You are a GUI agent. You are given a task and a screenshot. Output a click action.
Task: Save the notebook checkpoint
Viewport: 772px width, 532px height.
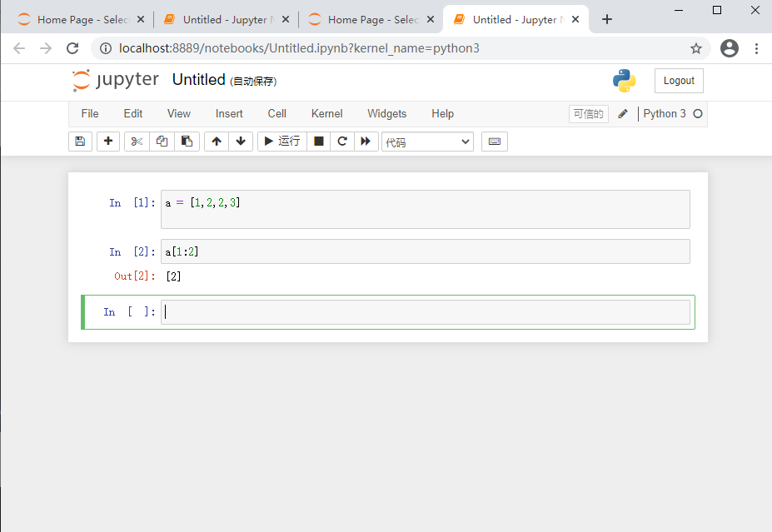80,142
